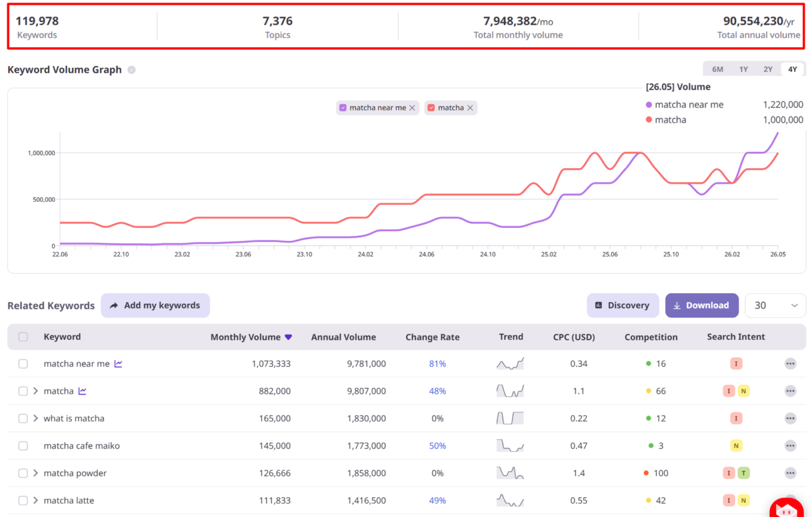
Task: Check the 'what is matcha' row checkbox
Action: pos(23,418)
